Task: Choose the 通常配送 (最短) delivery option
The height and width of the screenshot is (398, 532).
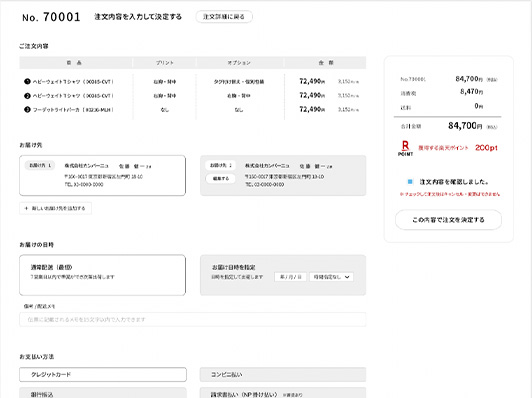Action: coord(102,275)
